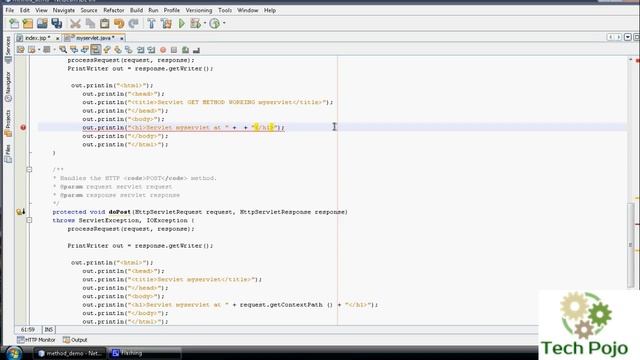Click the Open Project toolbar icon

42,23
